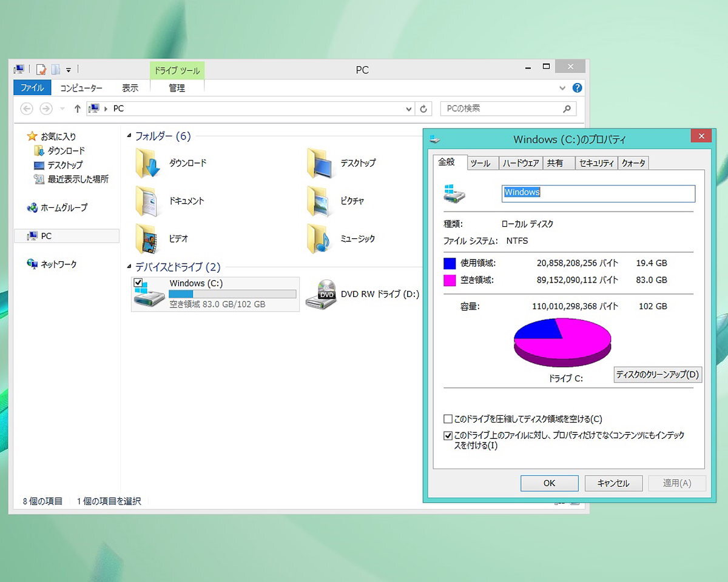Viewport: 728px width, 582px height.
Task: Click the magenta 空き領域 color swatch
Action: coord(450,280)
